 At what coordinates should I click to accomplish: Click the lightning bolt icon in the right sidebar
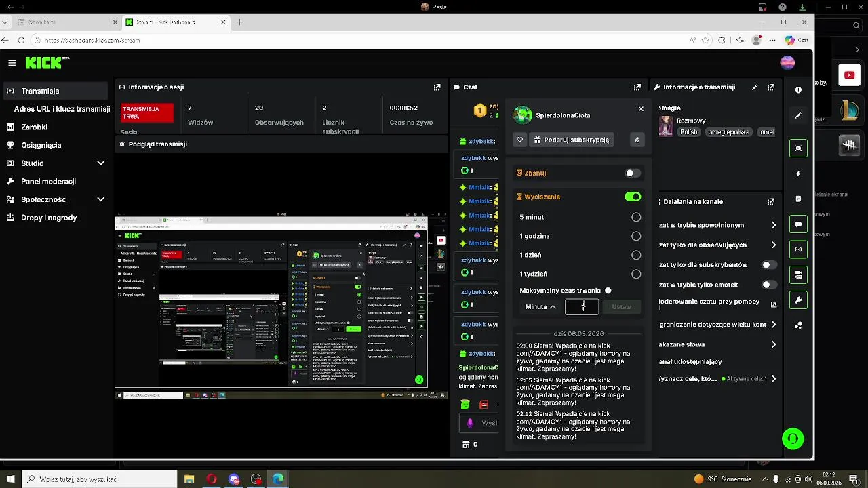(798, 174)
